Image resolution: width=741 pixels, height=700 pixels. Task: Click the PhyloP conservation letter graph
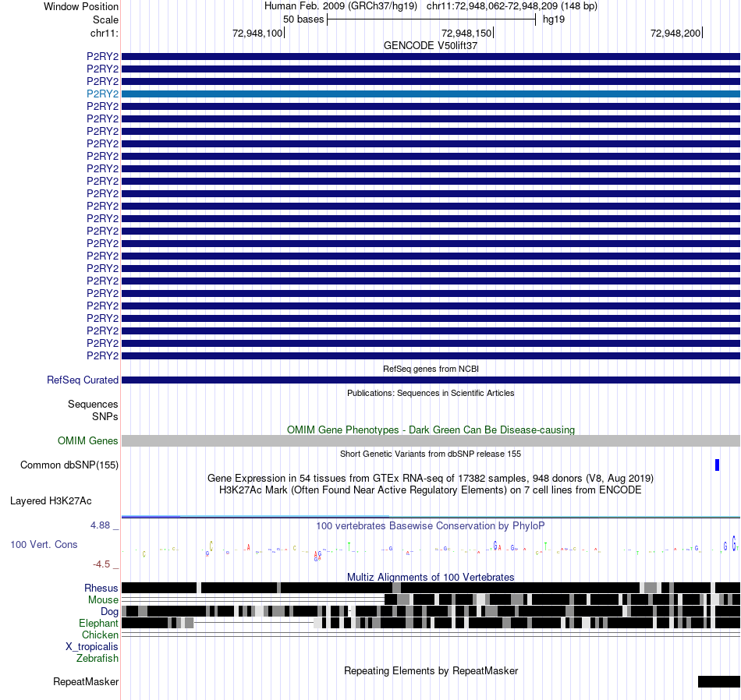(431, 548)
